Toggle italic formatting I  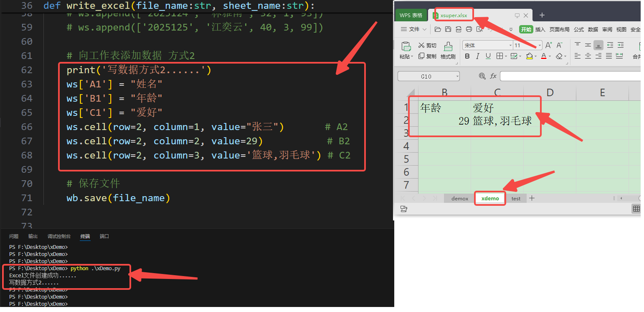(477, 56)
